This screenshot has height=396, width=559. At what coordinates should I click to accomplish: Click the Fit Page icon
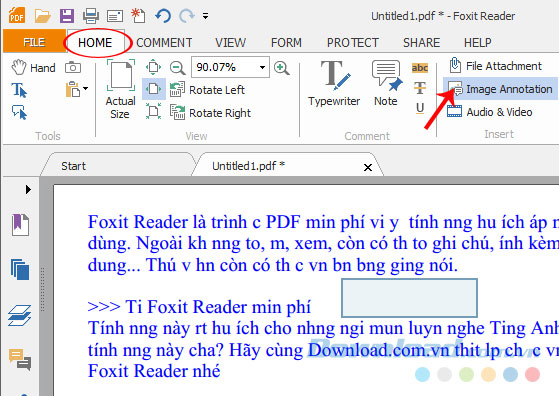tap(153, 67)
